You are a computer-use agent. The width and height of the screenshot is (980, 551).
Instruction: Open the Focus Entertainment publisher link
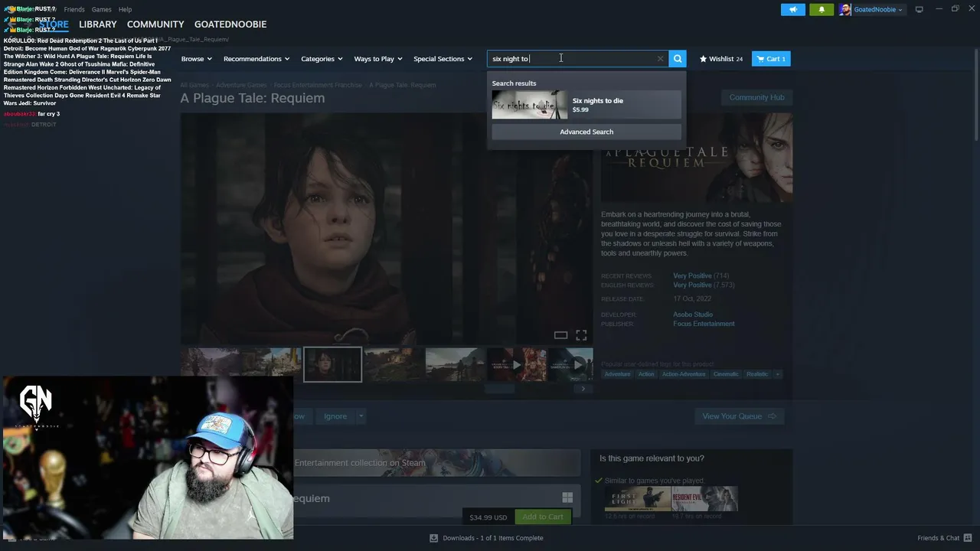[x=704, y=324]
